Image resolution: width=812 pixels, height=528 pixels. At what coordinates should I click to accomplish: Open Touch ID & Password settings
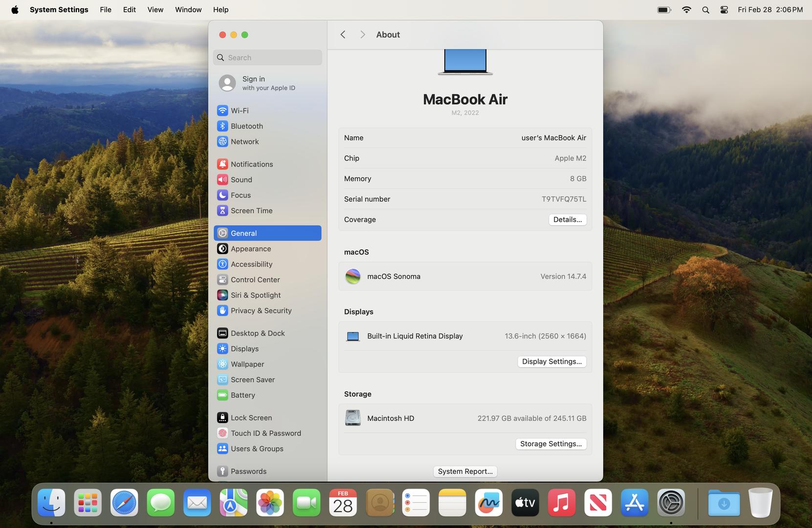[265, 433]
